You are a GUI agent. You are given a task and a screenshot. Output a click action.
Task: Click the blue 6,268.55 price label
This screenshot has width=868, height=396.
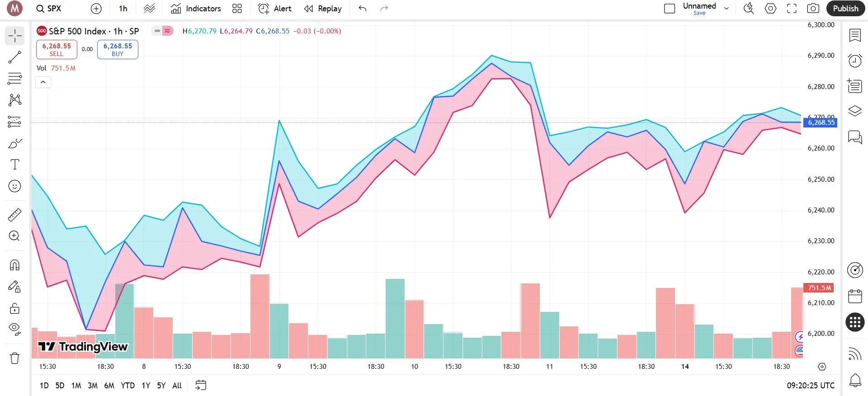pos(820,123)
